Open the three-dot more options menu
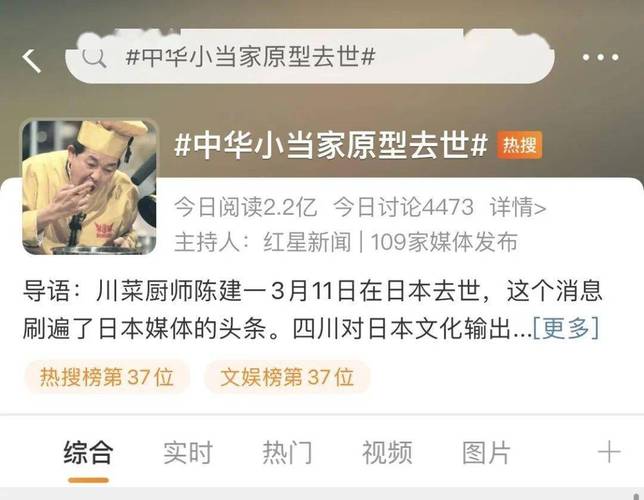 click(600, 57)
